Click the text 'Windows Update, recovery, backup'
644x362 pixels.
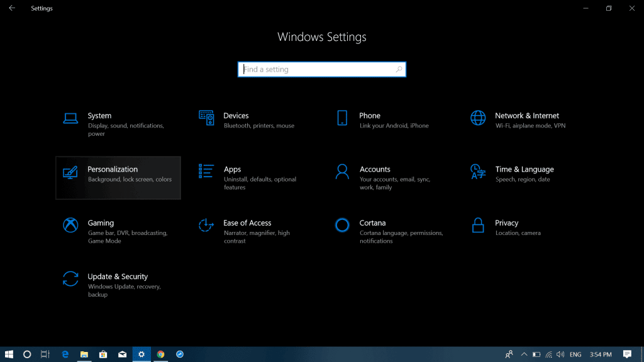124,290
